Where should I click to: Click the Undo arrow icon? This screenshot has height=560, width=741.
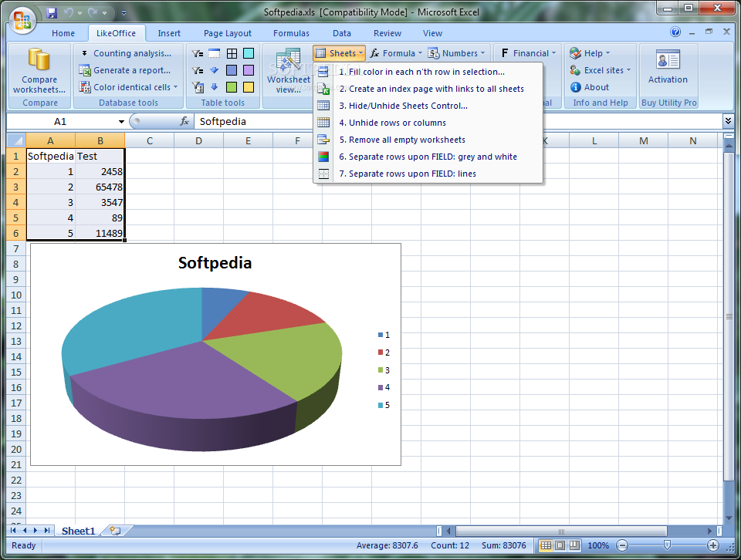click(x=69, y=13)
